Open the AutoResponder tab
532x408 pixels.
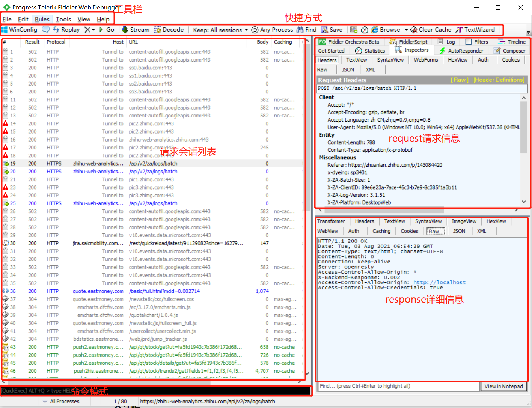tap(461, 51)
